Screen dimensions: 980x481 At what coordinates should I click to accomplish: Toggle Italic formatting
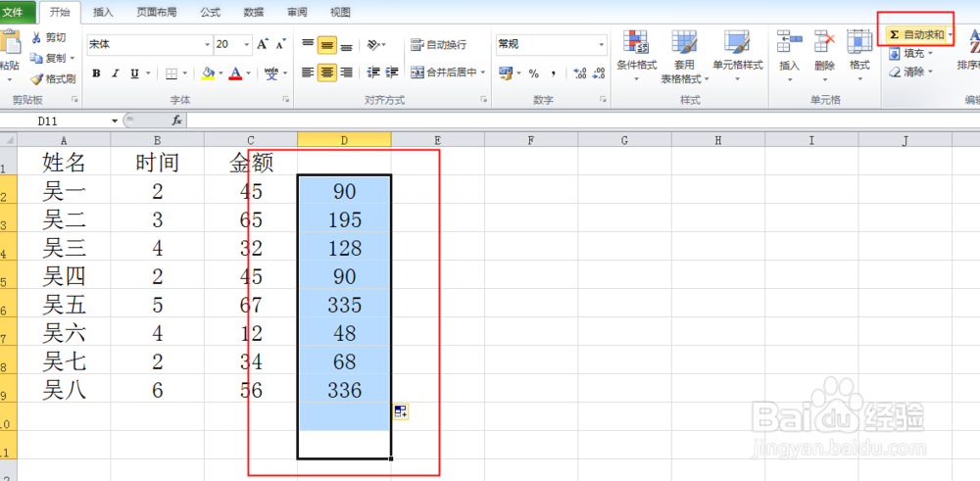(x=115, y=73)
